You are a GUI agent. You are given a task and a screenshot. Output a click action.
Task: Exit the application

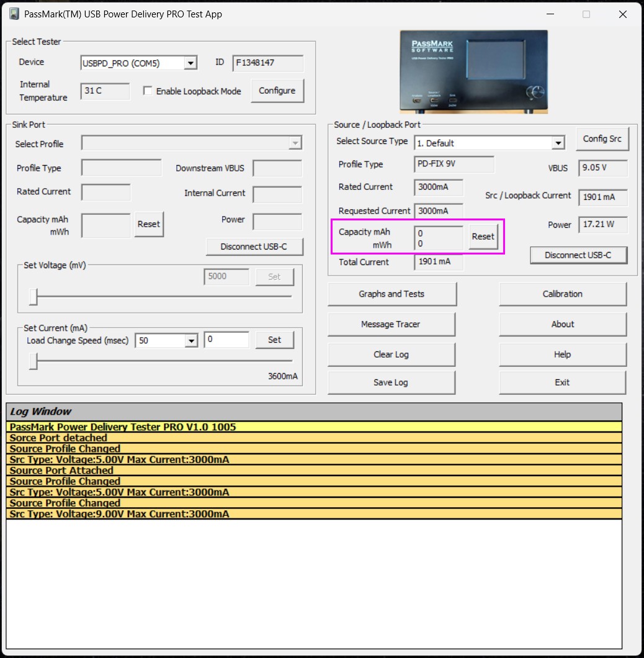563,383
